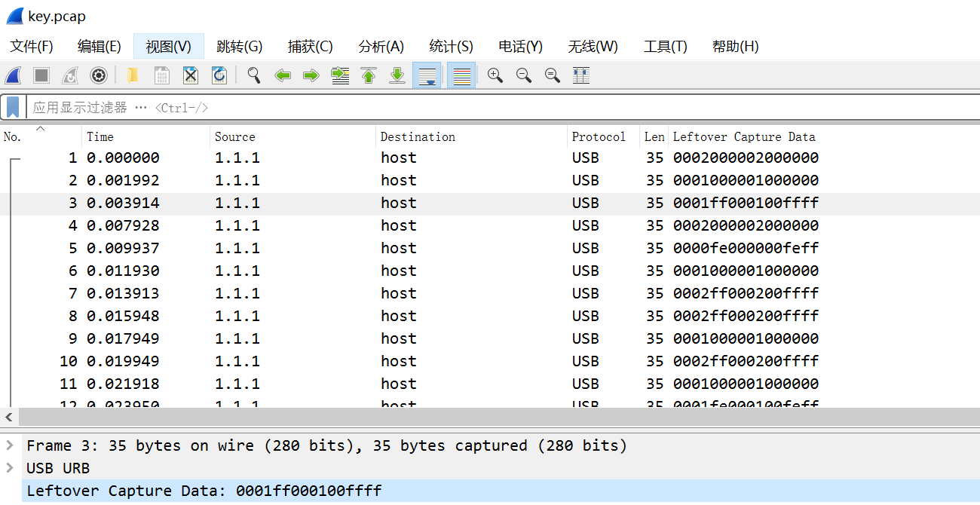Sort packets by the Protocol column

(x=598, y=136)
